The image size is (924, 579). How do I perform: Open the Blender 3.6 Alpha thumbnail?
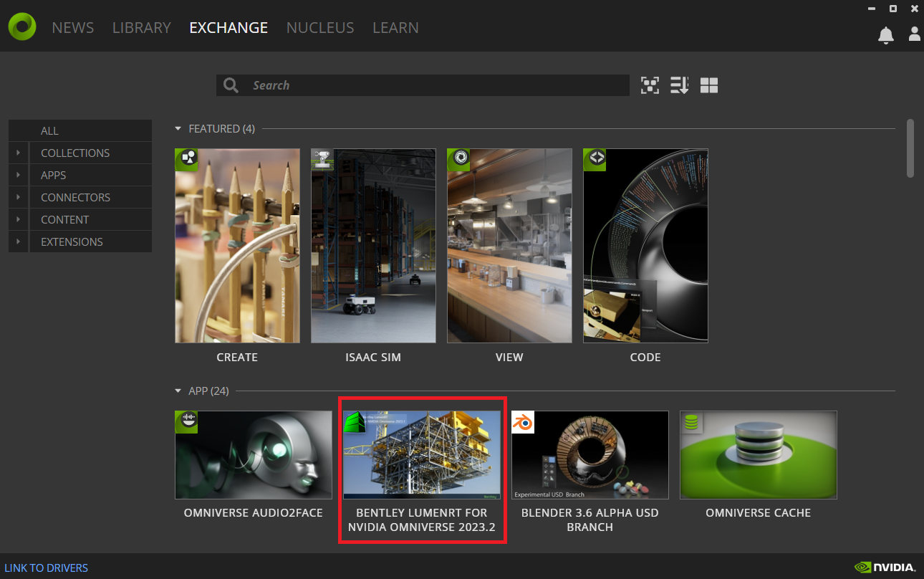point(590,455)
